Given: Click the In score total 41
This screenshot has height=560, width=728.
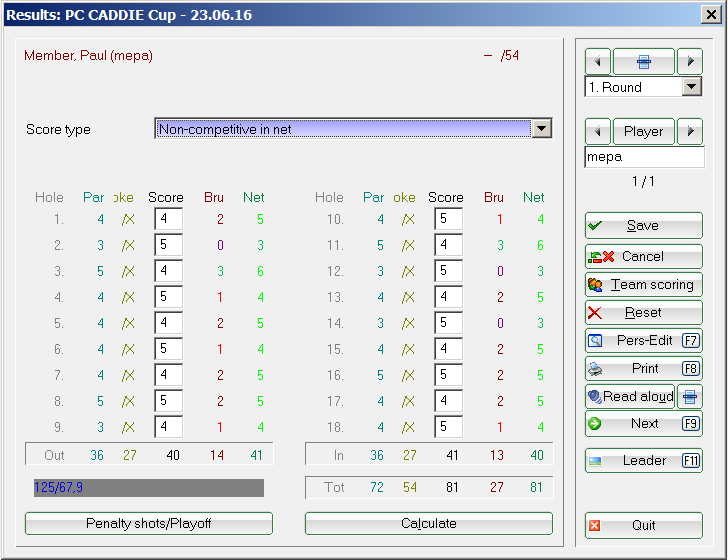Looking at the screenshot, I should coord(452,455).
